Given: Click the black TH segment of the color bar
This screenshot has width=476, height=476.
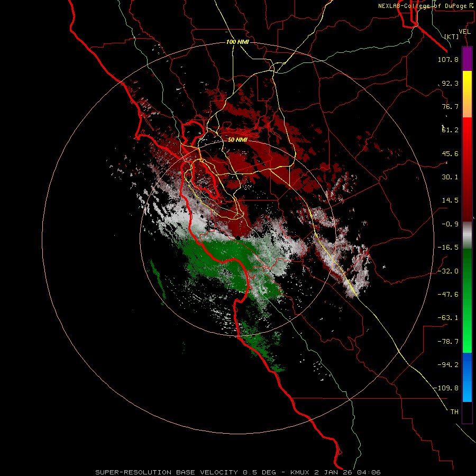Looking at the screenshot, I should pos(467,413).
